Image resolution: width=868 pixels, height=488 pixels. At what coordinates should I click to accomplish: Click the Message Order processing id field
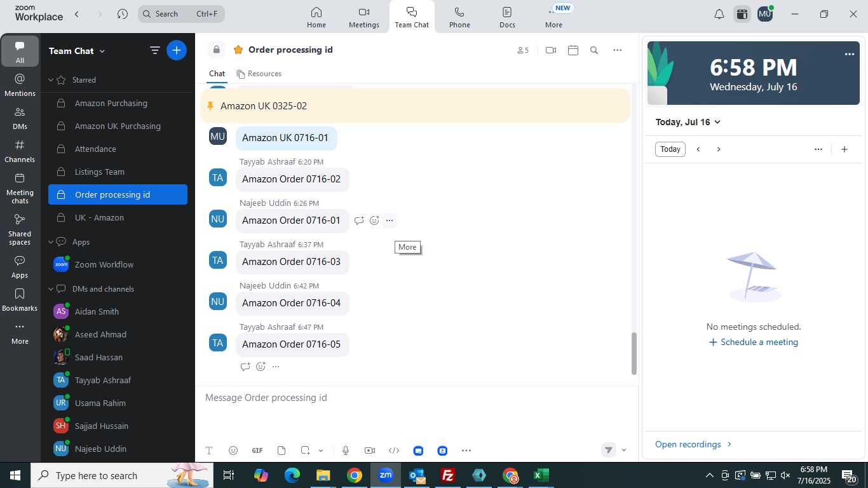[416, 398]
